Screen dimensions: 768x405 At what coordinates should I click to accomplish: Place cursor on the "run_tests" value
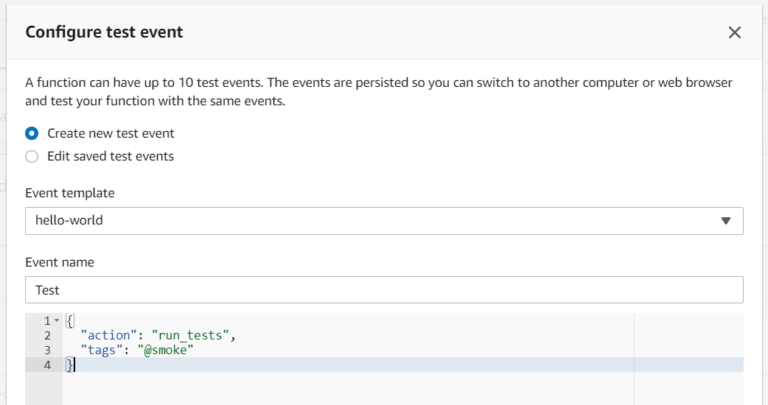point(193,336)
